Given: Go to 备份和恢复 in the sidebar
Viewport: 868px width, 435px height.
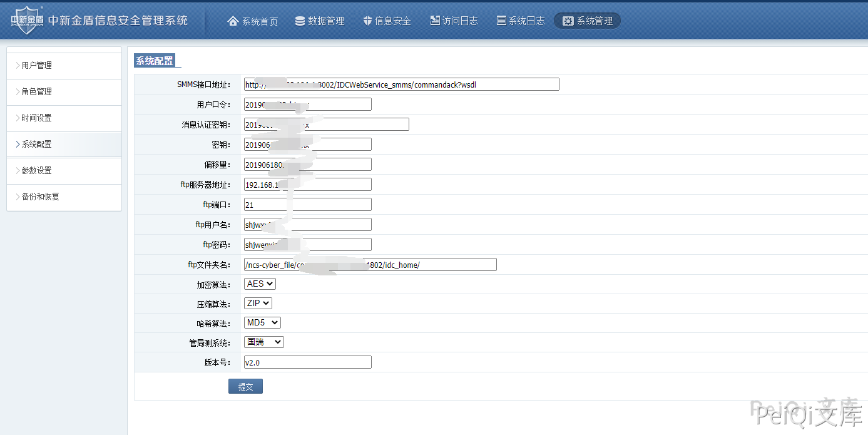Looking at the screenshot, I should pyautogui.click(x=64, y=197).
